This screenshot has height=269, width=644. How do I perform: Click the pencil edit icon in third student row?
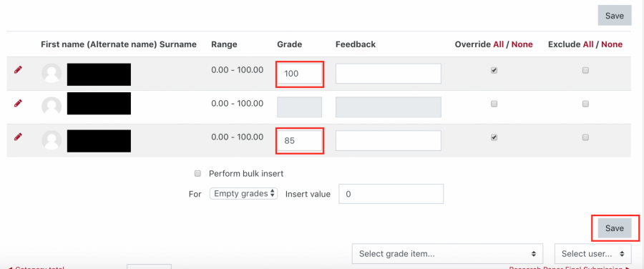[x=18, y=137]
